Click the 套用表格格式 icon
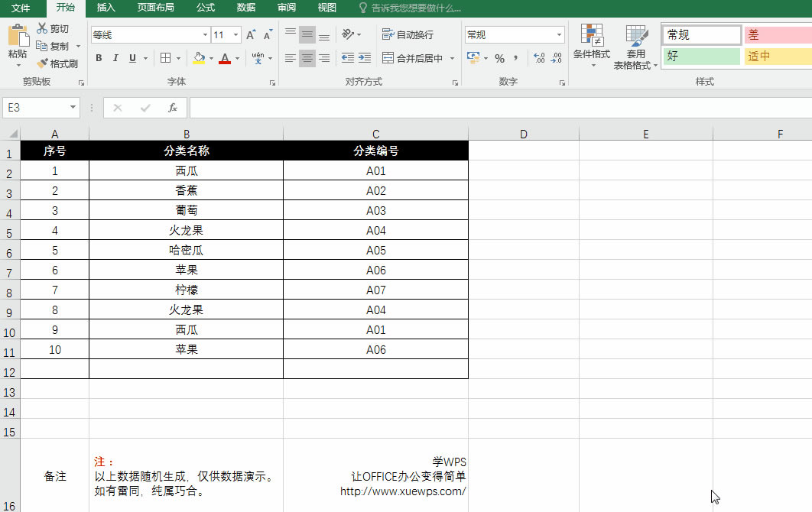 pyautogui.click(x=636, y=46)
